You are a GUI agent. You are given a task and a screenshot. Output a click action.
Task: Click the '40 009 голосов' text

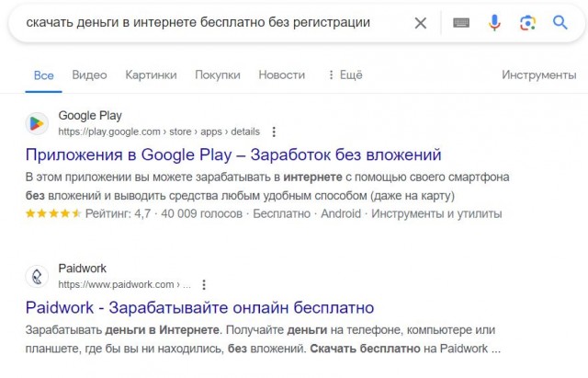pyautogui.click(x=202, y=214)
